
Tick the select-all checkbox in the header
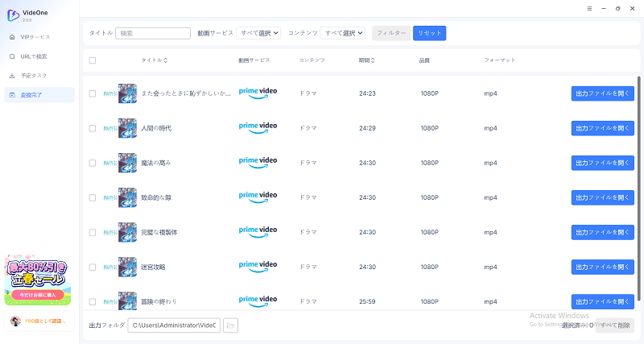coord(93,60)
